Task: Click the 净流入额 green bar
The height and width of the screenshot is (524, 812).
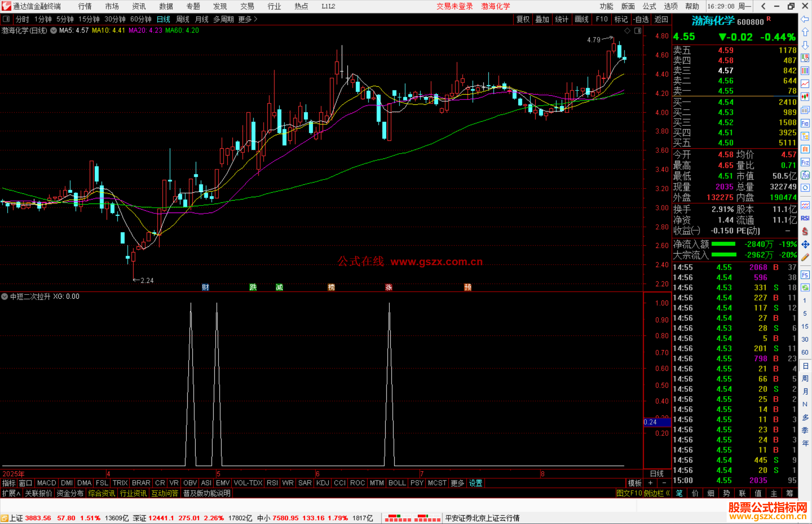Action: click(724, 244)
